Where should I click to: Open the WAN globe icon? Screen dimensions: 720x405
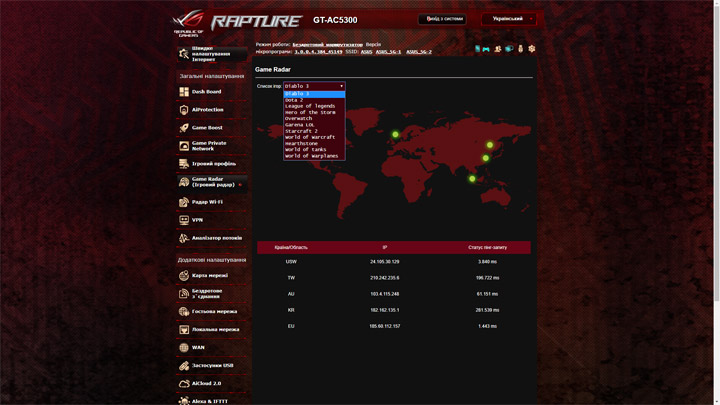tap(184, 348)
